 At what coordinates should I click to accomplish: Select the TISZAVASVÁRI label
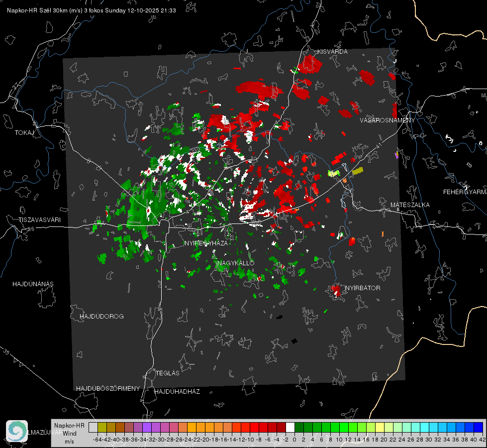coord(39,220)
